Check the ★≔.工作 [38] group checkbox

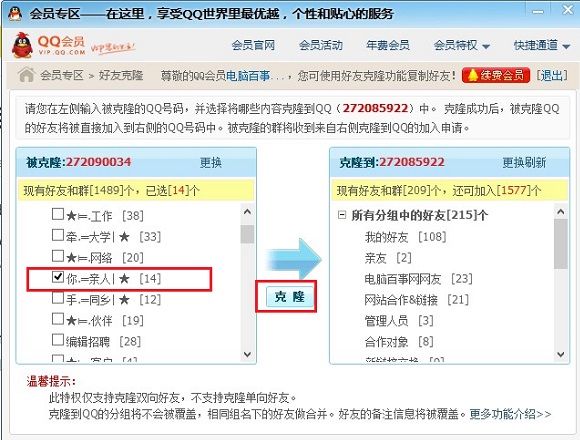[58, 214]
